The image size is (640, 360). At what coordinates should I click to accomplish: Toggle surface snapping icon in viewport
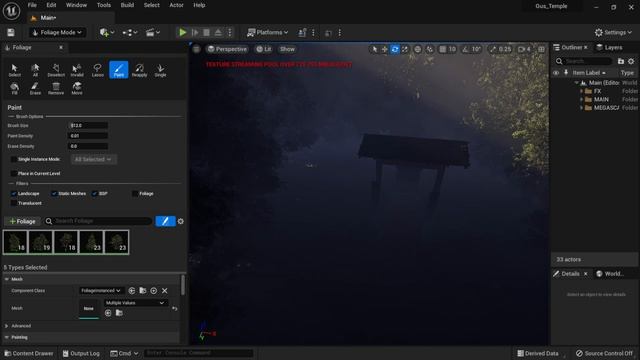[429, 49]
